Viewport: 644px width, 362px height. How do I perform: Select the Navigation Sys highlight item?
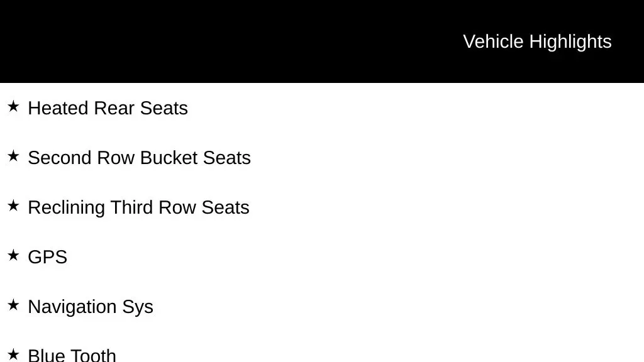pyautogui.click(x=91, y=307)
